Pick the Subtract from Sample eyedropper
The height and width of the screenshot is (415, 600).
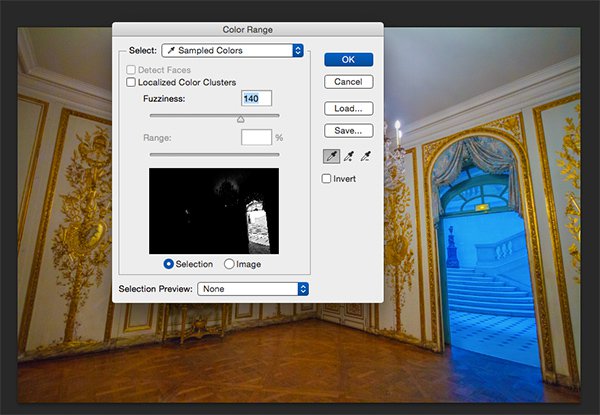tap(365, 156)
